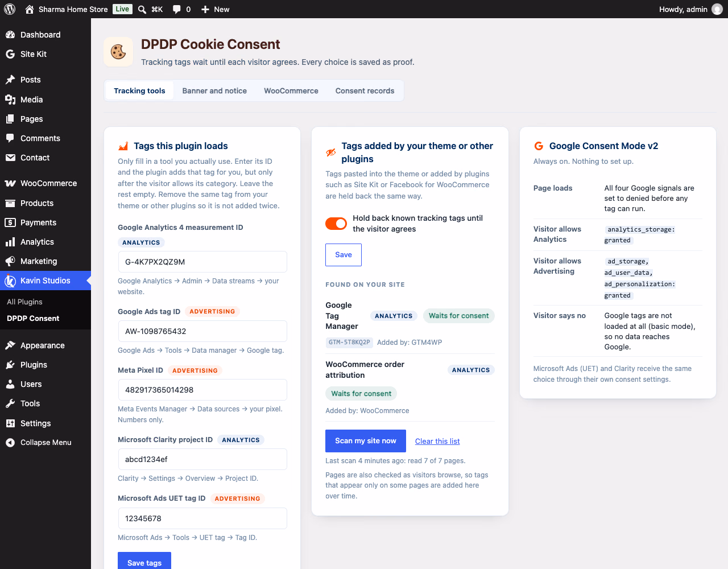Click the Scan my site now button

366,441
